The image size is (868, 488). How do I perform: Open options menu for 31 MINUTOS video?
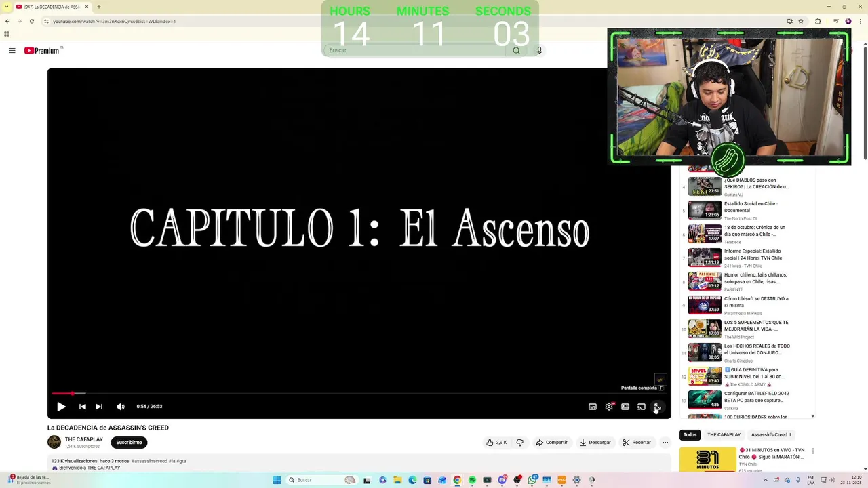[813, 451]
